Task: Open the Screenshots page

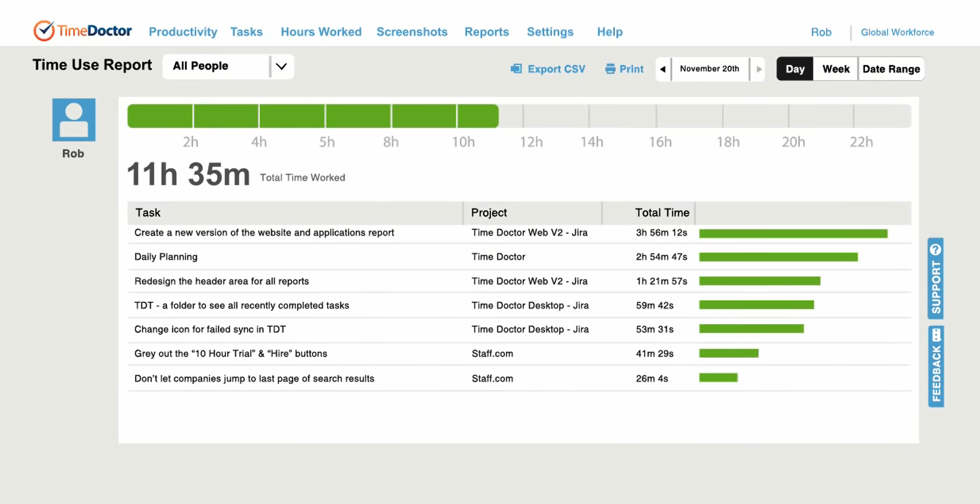Action: [x=412, y=32]
